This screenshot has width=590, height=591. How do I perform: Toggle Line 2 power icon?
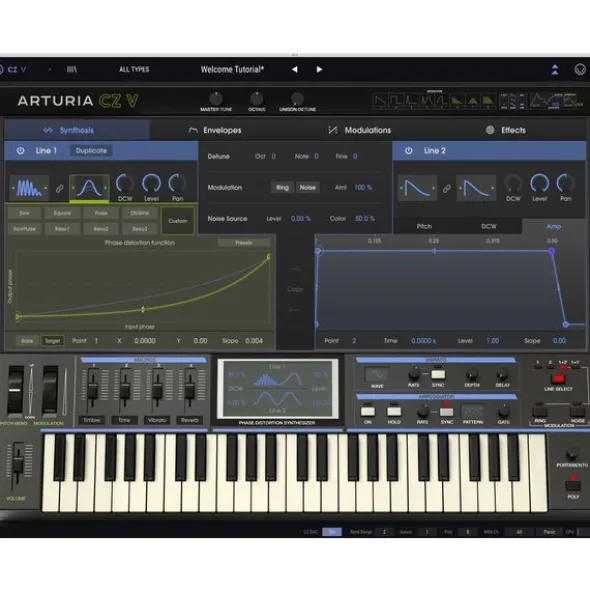coord(408,151)
